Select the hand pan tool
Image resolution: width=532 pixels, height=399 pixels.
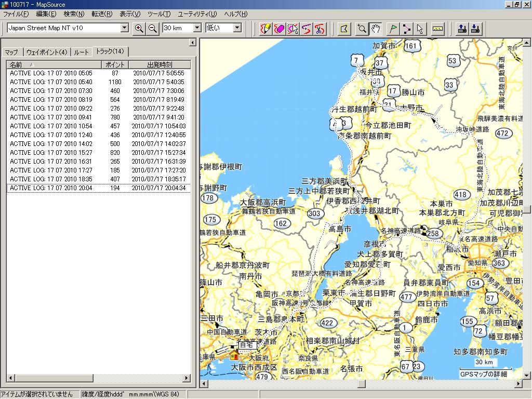point(376,29)
